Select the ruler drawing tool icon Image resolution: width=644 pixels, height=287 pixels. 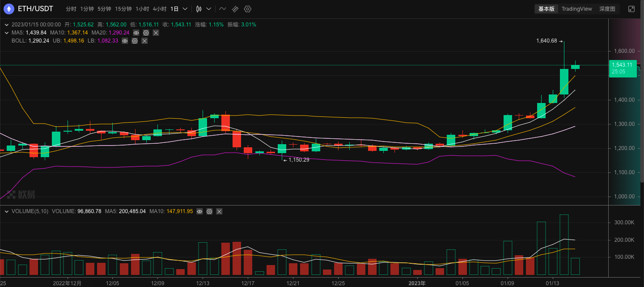coord(235,9)
